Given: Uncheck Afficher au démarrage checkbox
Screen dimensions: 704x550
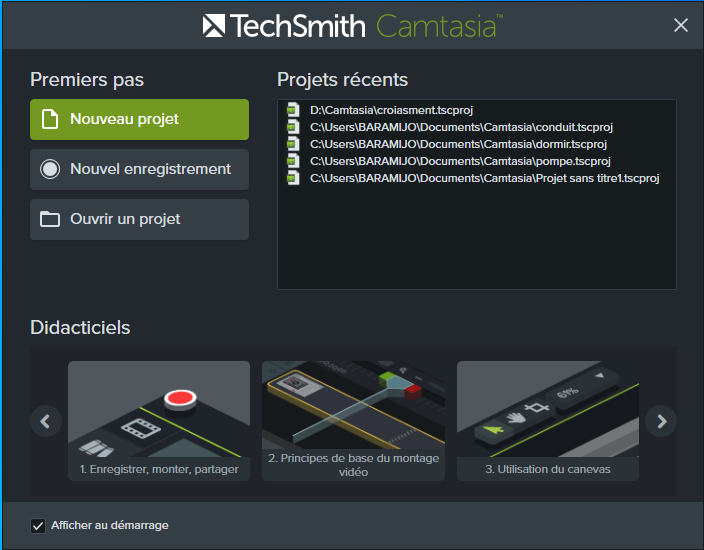Looking at the screenshot, I should (38, 526).
